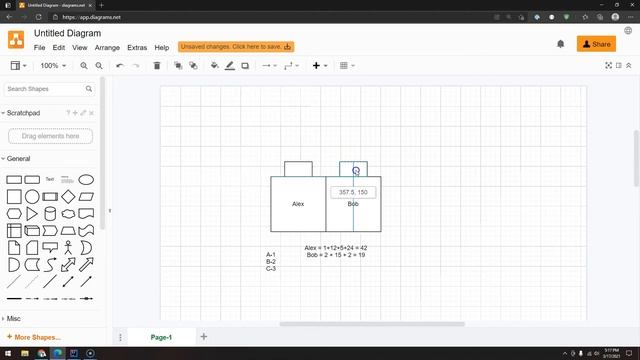Add a new page with plus
640x360 pixels.
click(x=204, y=337)
